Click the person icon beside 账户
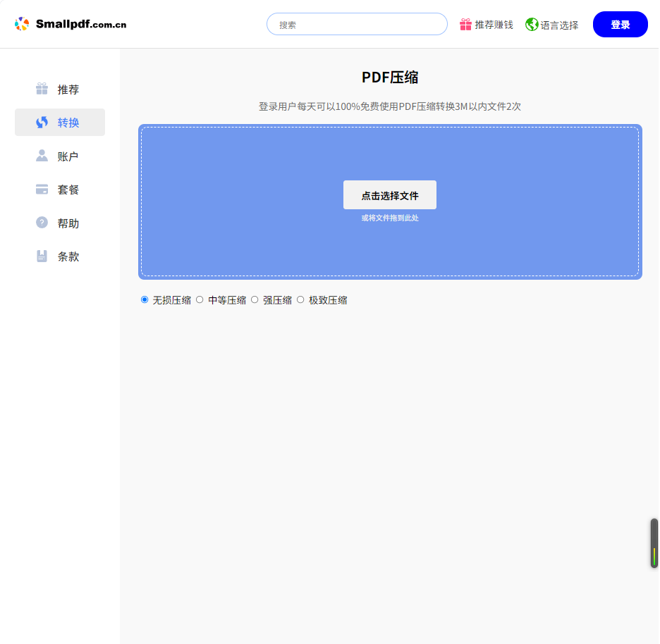The width and height of the screenshot is (660, 644). [42, 156]
